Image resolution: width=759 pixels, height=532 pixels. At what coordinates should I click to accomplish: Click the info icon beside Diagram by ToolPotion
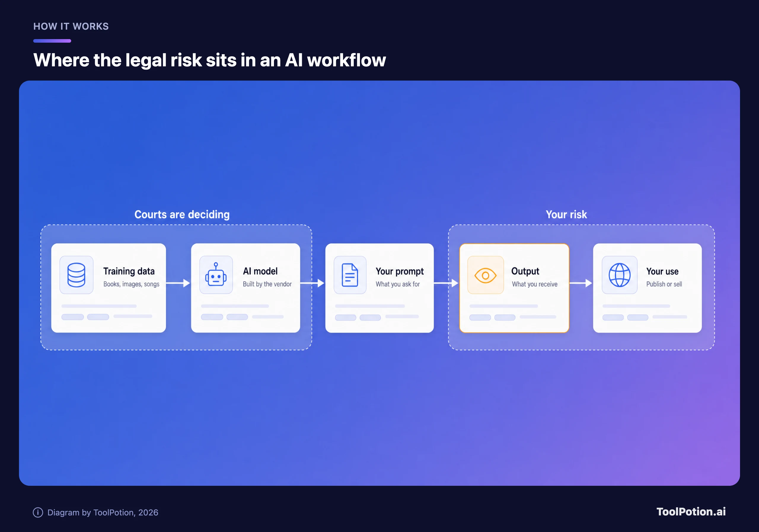point(38,512)
